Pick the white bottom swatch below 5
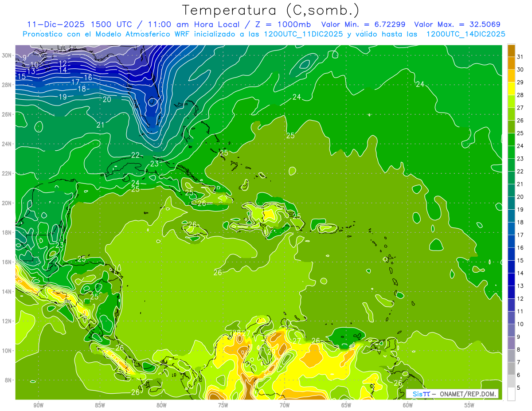Screen dimensions: 532x411 (x=511, y=394)
